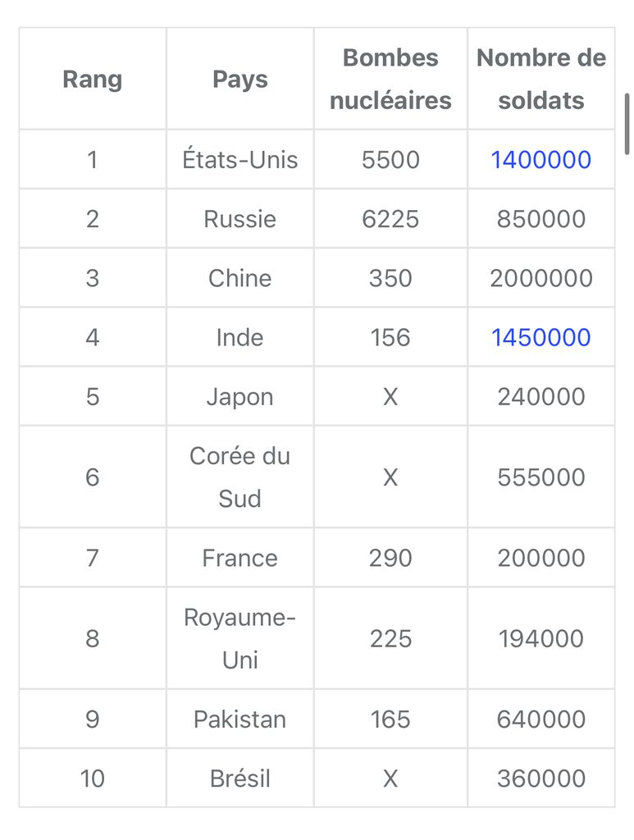Click the vertical scrollbar thumb

click(x=627, y=125)
